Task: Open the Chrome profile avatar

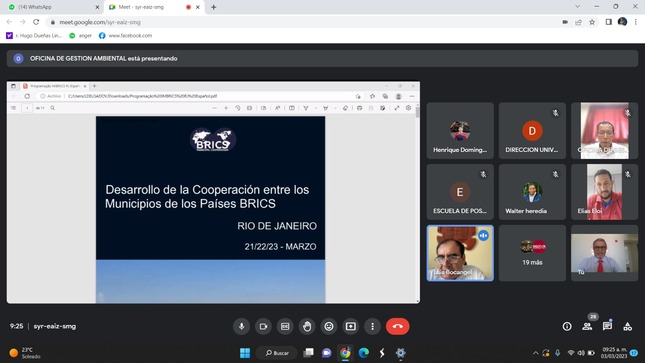Action: click(622, 22)
